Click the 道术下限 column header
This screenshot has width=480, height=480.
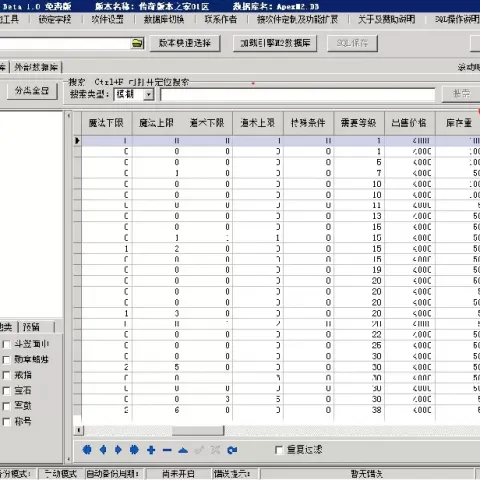tap(207, 123)
